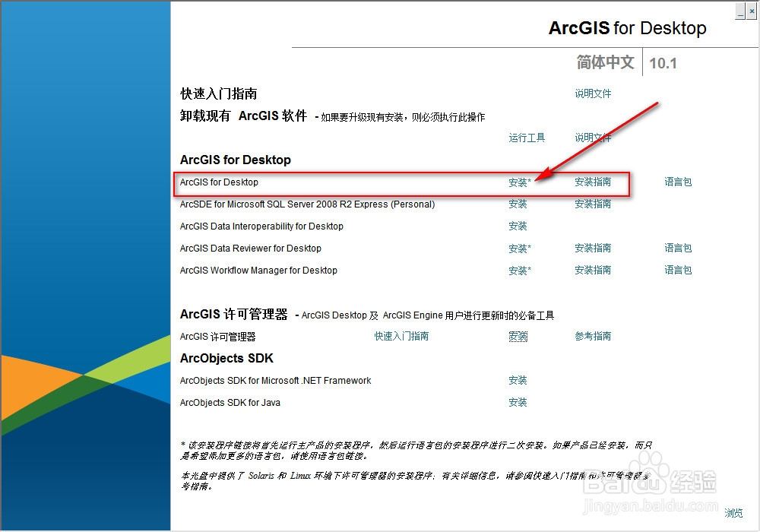This screenshot has height=532, width=760.
Task: Install ArcSDE for SQL Server Express
Action: click(518, 204)
